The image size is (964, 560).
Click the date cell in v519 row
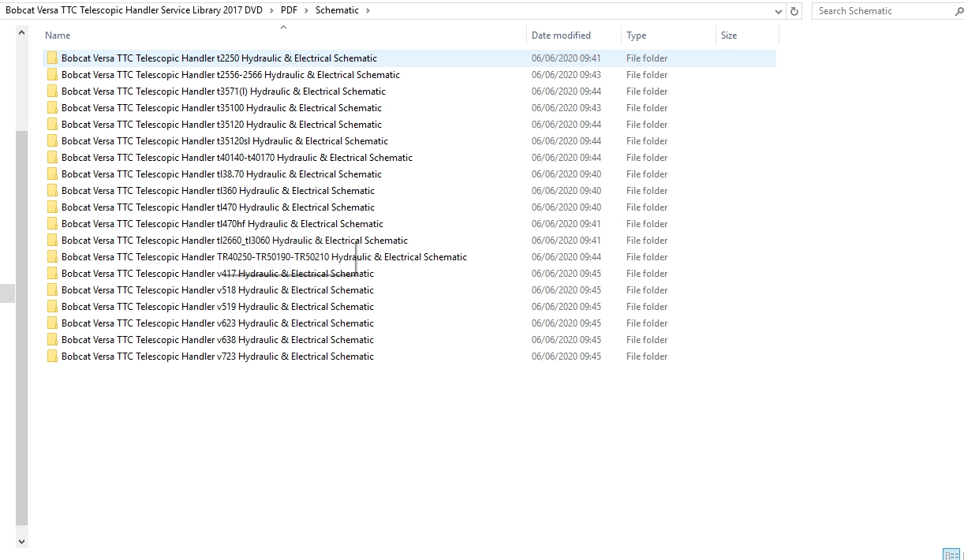[566, 307]
